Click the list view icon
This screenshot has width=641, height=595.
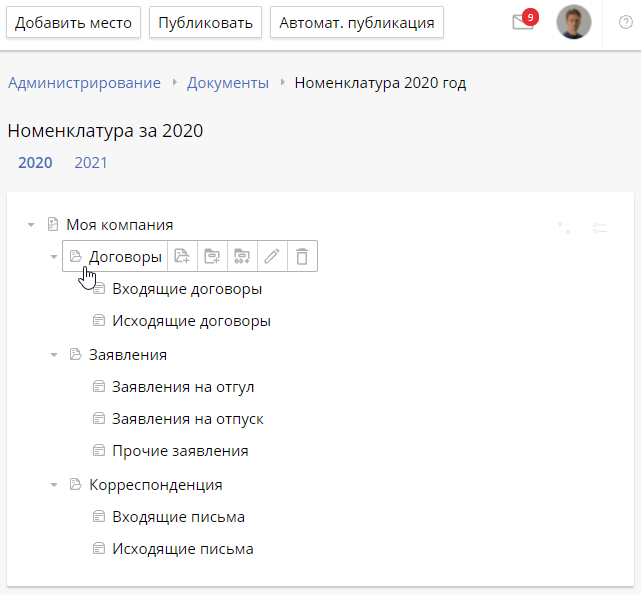[x=600, y=228]
